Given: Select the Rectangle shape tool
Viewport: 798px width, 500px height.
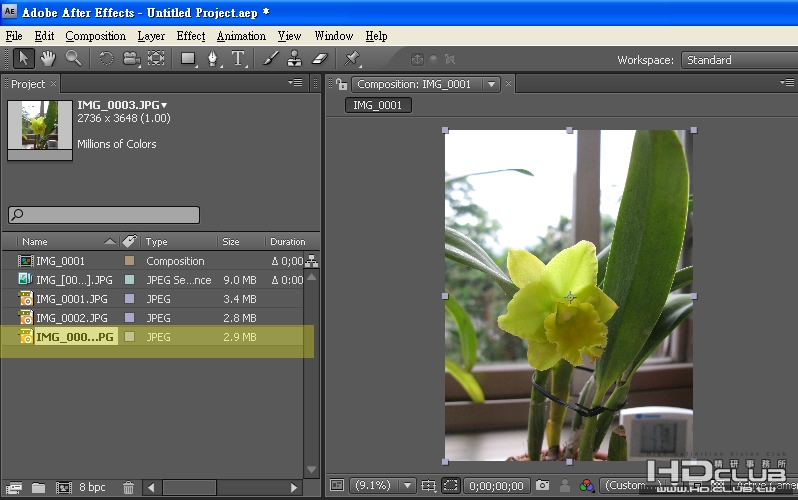Looking at the screenshot, I should click(x=189, y=59).
